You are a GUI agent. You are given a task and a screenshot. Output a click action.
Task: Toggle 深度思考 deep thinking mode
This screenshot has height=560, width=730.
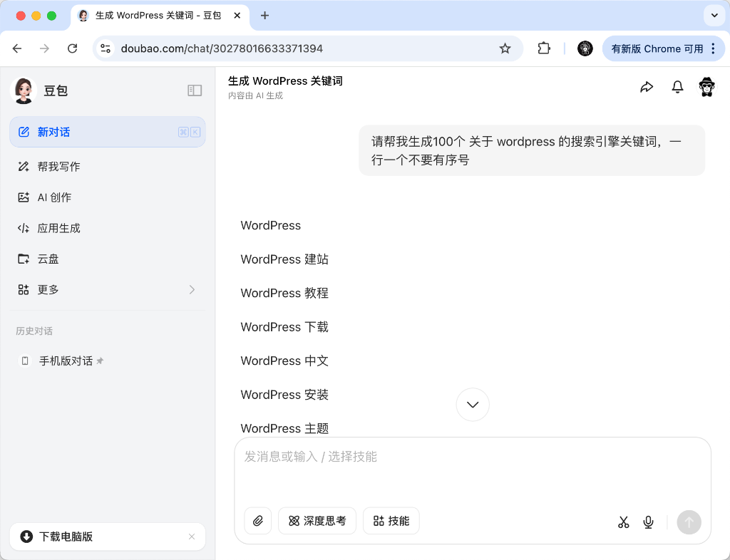[x=317, y=521]
